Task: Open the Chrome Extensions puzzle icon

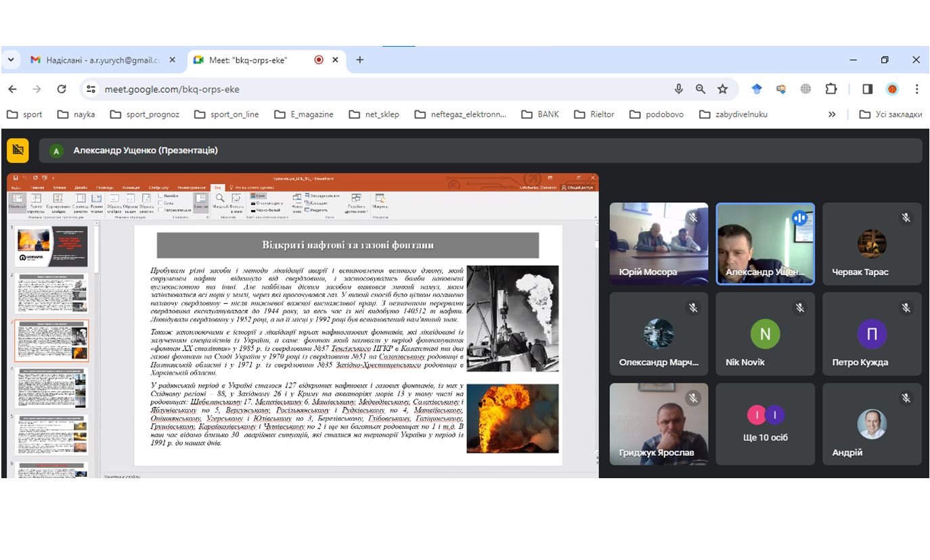Action: [831, 89]
